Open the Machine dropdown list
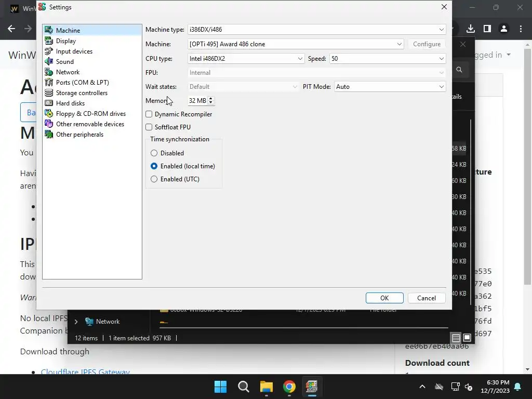Viewport: 532px width, 399px height. tap(296, 44)
